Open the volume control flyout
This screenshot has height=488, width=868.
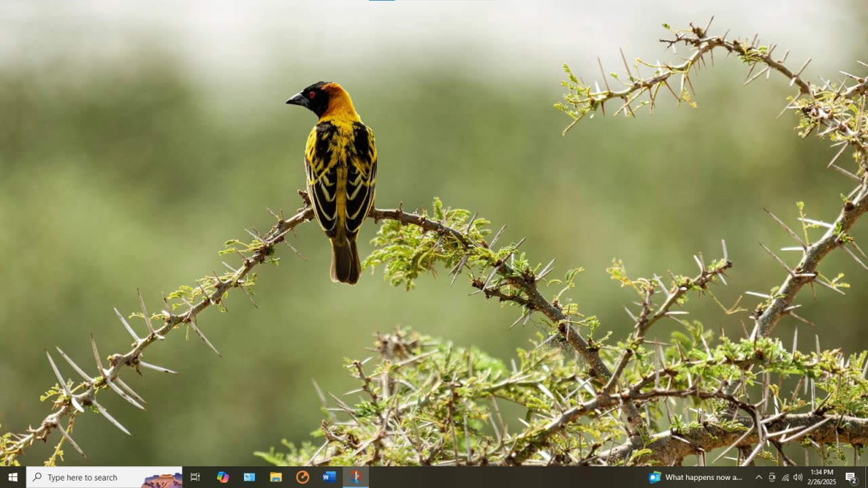pyautogui.click(x=798, y=477)
